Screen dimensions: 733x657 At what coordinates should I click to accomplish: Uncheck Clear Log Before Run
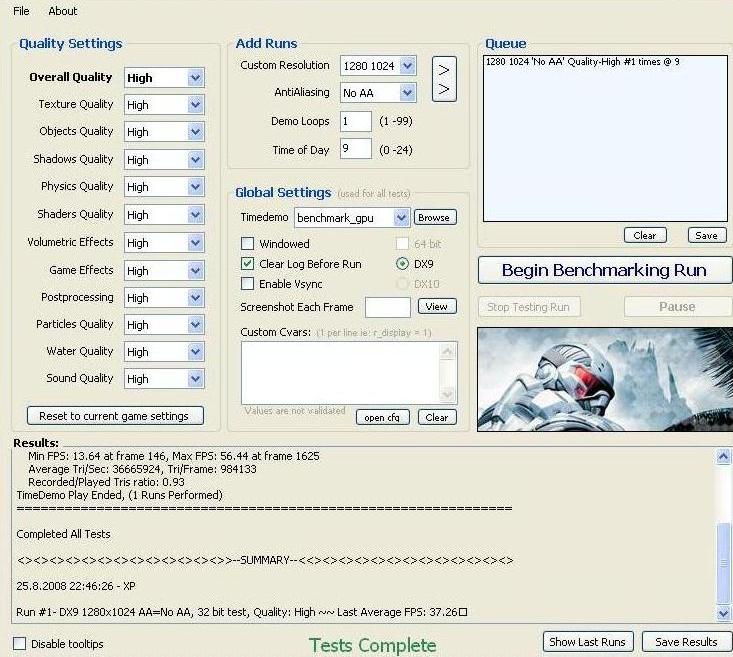point(248,264)
